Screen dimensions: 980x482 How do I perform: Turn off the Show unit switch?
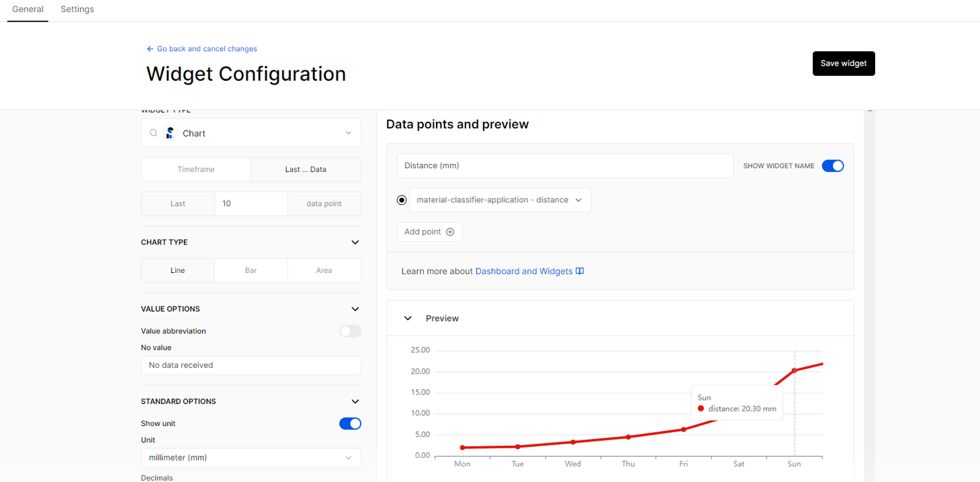(x=350, y=424)
